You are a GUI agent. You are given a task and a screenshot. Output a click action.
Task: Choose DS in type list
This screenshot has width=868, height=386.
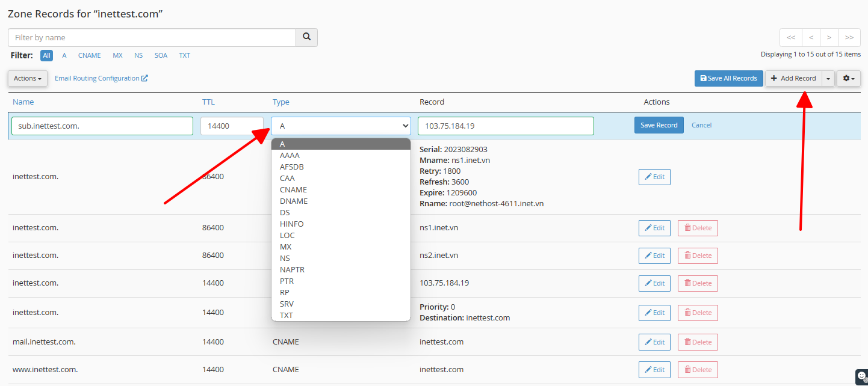click(341, 212)
